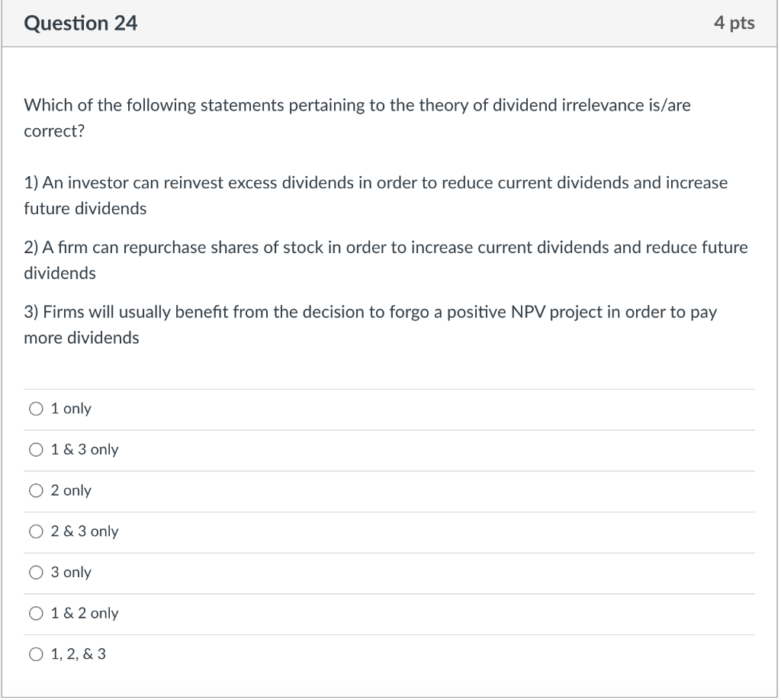The image size is (781, 700).
Task: Click the "2 & 3 only" label text
Action: (x=85, y=531)
